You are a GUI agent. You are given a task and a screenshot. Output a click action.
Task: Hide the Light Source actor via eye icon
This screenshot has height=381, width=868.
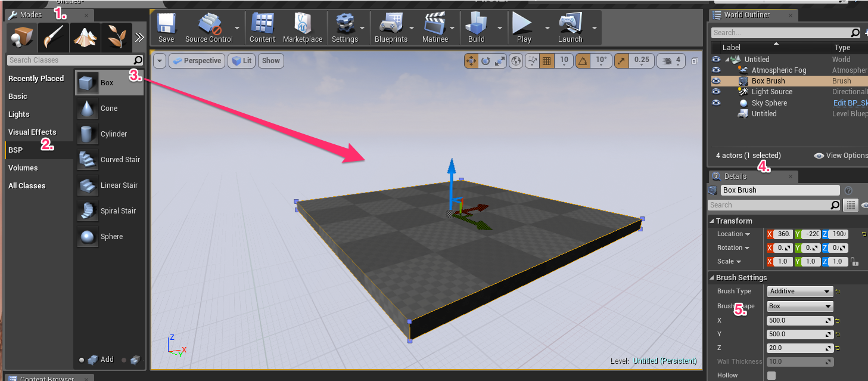(716, 92)
